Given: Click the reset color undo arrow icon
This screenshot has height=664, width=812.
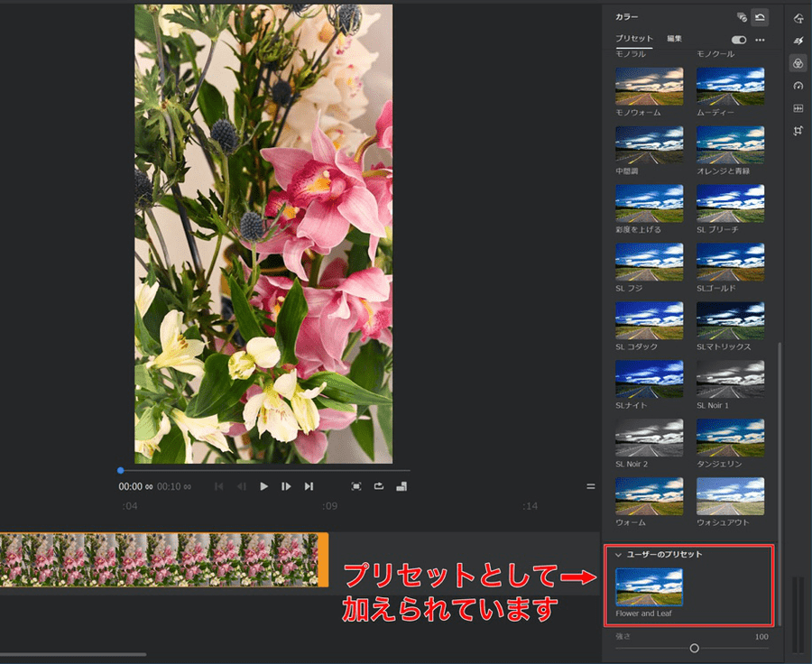Looking at the screenshot, I should pyautogui.click(x=761, y=17).
